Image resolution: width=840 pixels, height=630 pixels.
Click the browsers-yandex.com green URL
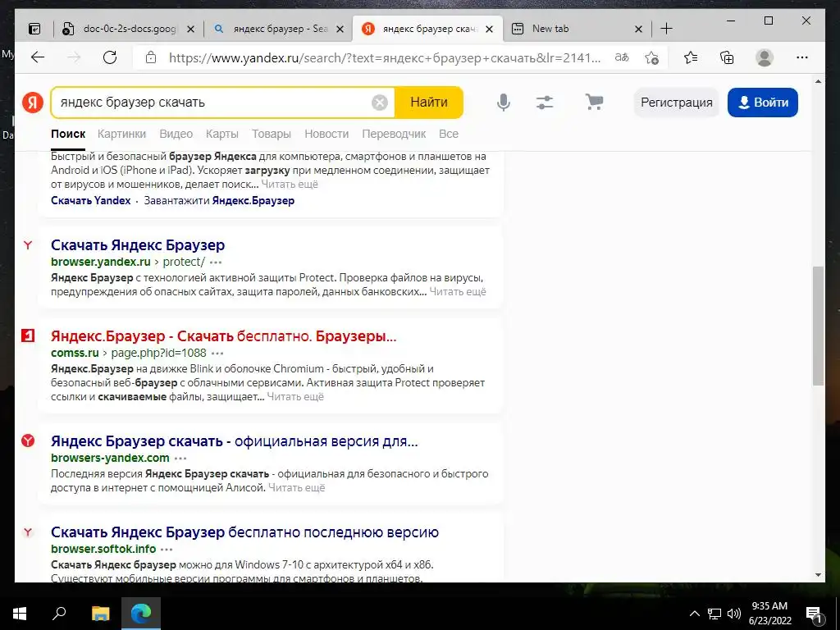110,458
